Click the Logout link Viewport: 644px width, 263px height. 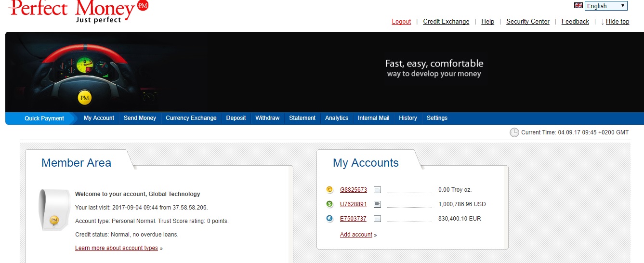tap(401, 22)
